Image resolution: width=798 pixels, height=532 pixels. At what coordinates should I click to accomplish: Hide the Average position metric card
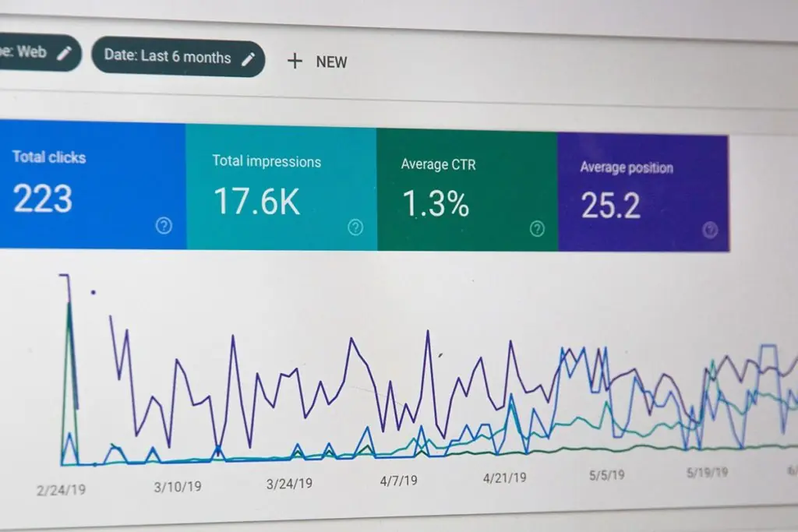tap(643, 191)
